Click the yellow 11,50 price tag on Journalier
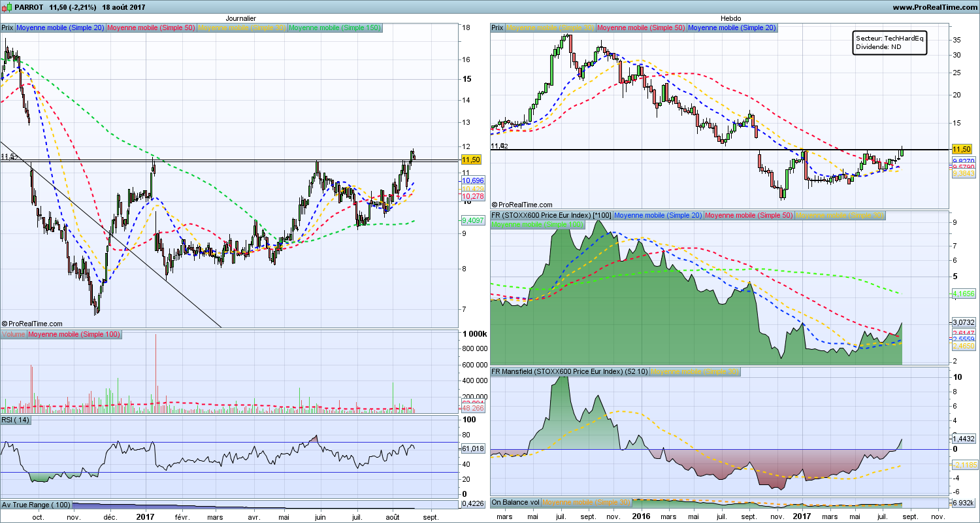The image size is (980, 523). coord(471,160)
